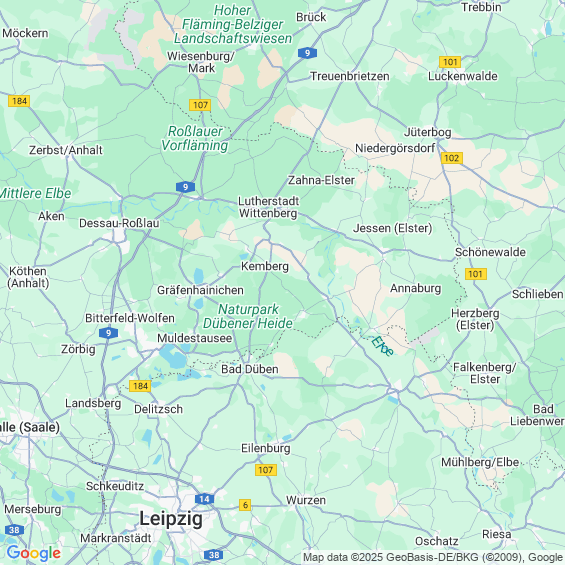Click the Elbe river label
Image resolution: width=565 pixels, height=565 pixels.
382,346
